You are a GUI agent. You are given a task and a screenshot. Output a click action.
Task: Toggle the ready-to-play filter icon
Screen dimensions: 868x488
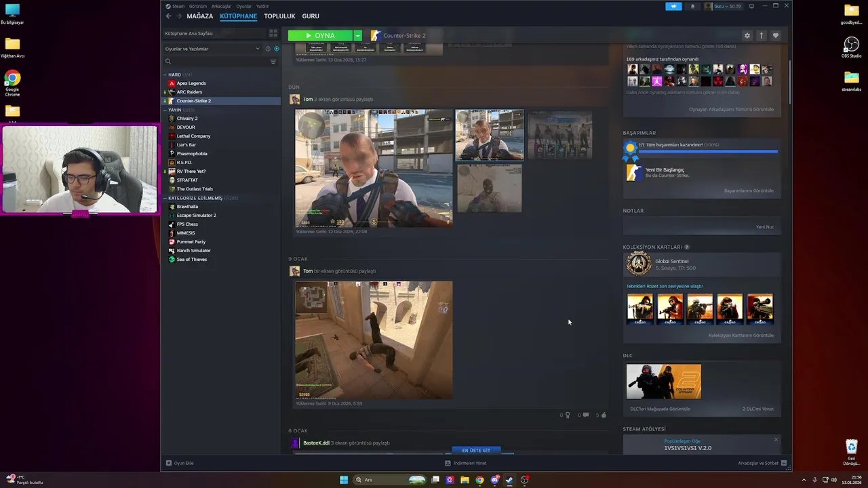[276, 49]
